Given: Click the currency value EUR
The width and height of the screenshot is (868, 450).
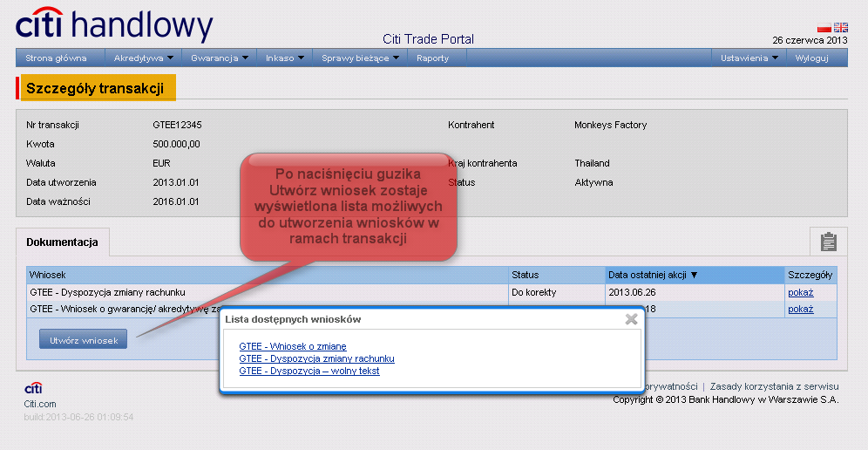Looking at the screenshot, I should pos(161,163).
